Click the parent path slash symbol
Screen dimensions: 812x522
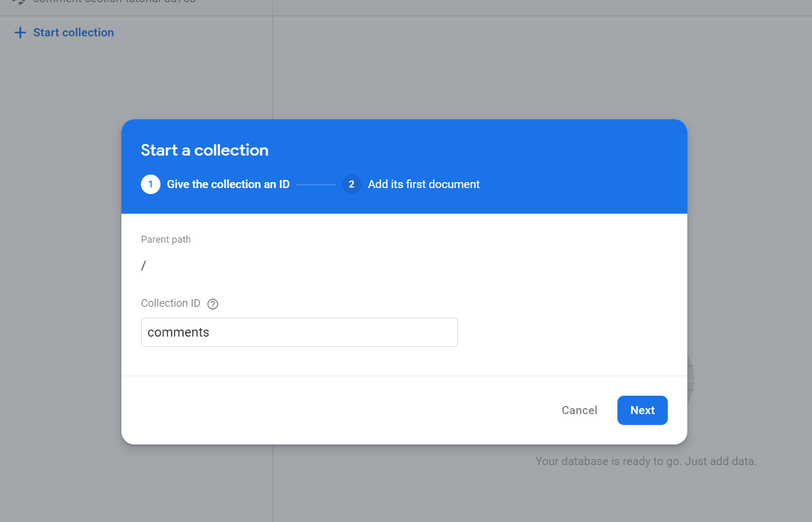point(144,265)
